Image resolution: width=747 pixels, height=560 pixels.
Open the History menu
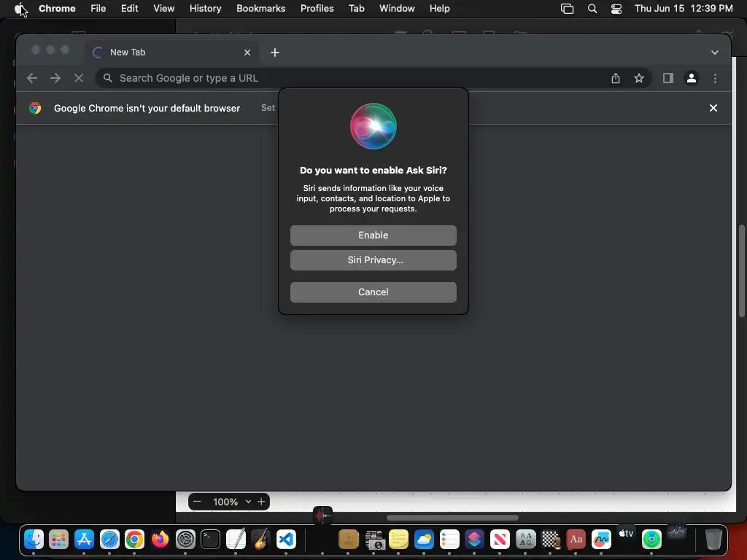(205, 9)
